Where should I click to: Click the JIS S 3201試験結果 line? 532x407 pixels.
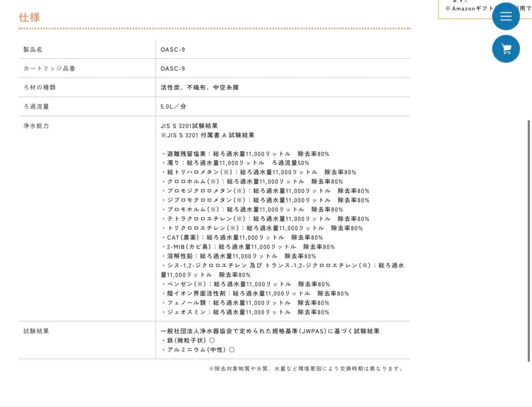pyautogui.click(x=189, y=126)
